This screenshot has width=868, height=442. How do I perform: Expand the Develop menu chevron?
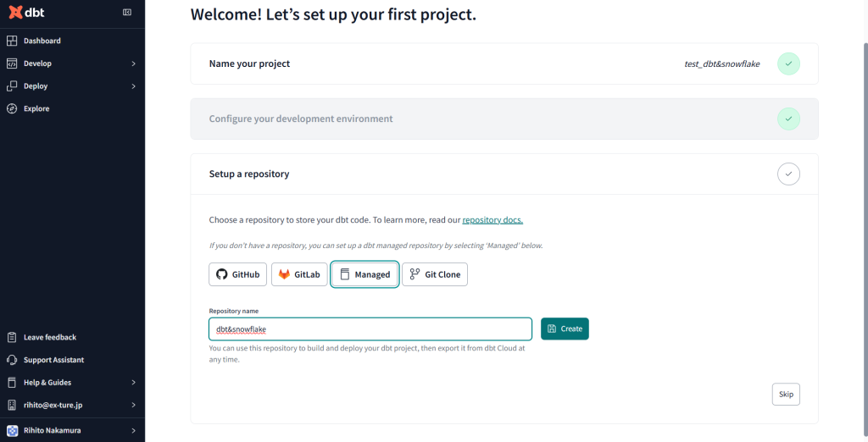134,64
